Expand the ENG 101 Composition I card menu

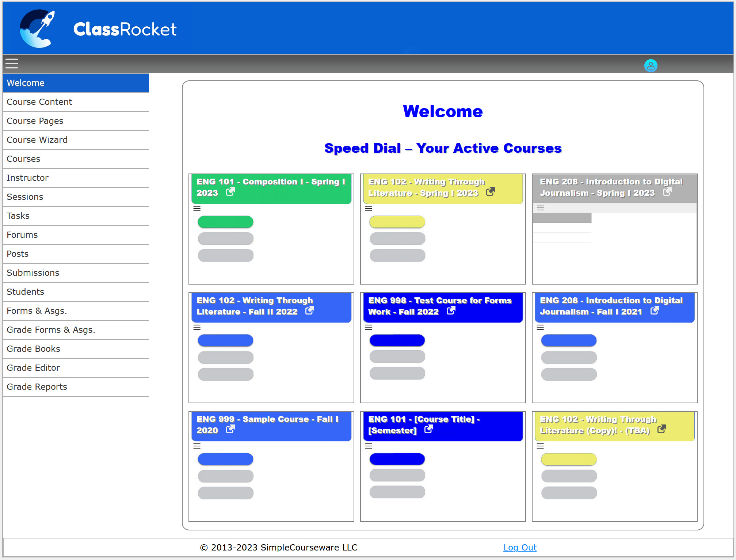(197, 209)
